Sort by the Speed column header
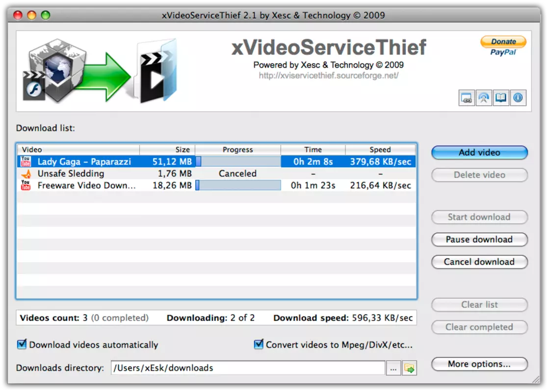The image size is (549, 392). click(x=380, y=149)
